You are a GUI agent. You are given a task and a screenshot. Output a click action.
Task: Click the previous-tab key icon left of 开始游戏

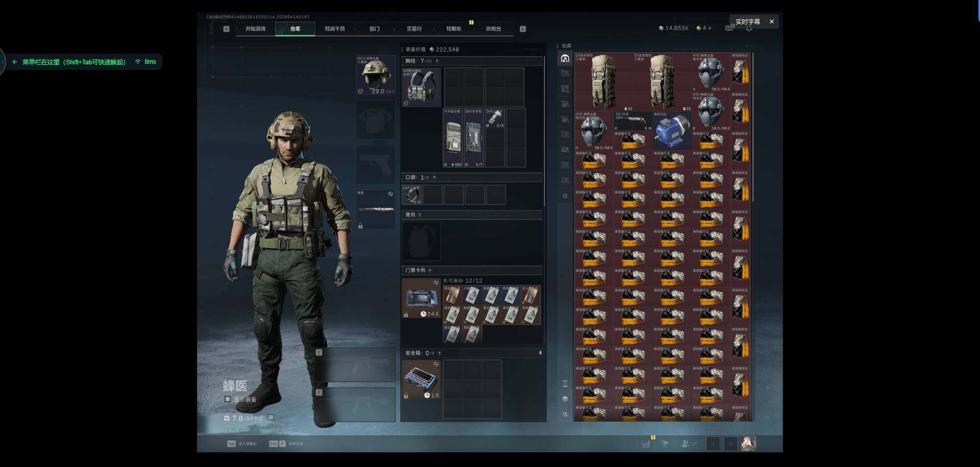226,29
